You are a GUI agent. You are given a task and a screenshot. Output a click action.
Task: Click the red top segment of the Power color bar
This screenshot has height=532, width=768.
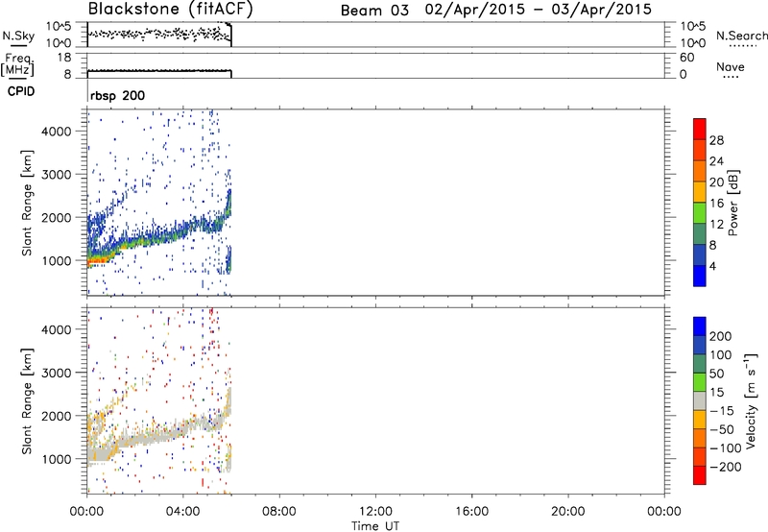point(700,129)
